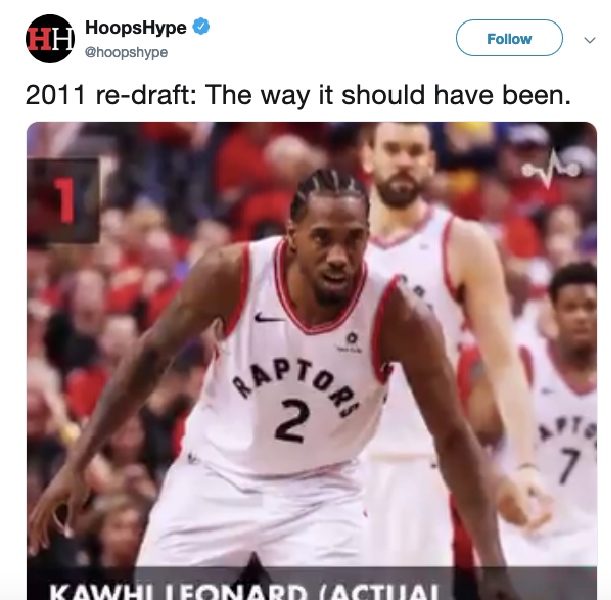Visit the @hoopshype handle link
Viewport: 611px width, 600px height.
(126, 52)
